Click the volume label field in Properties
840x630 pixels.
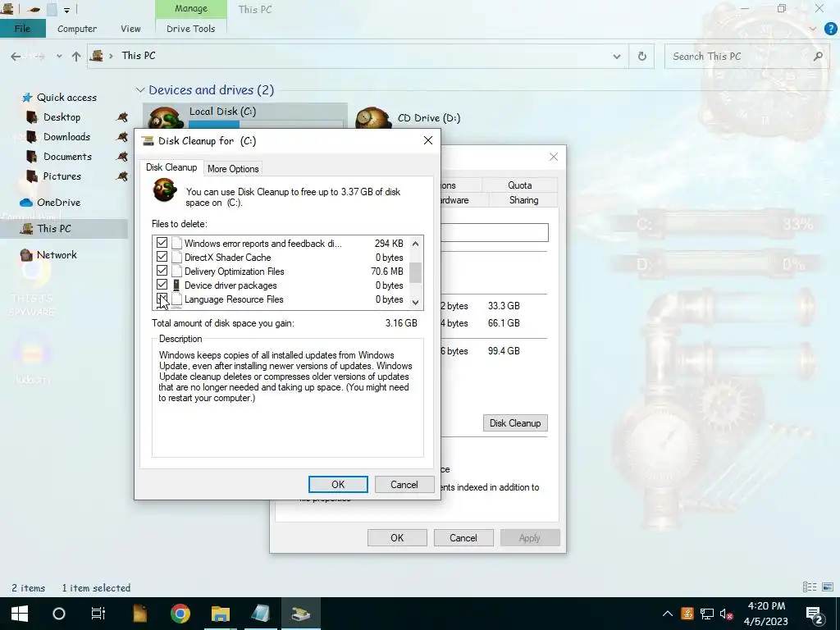495,232
